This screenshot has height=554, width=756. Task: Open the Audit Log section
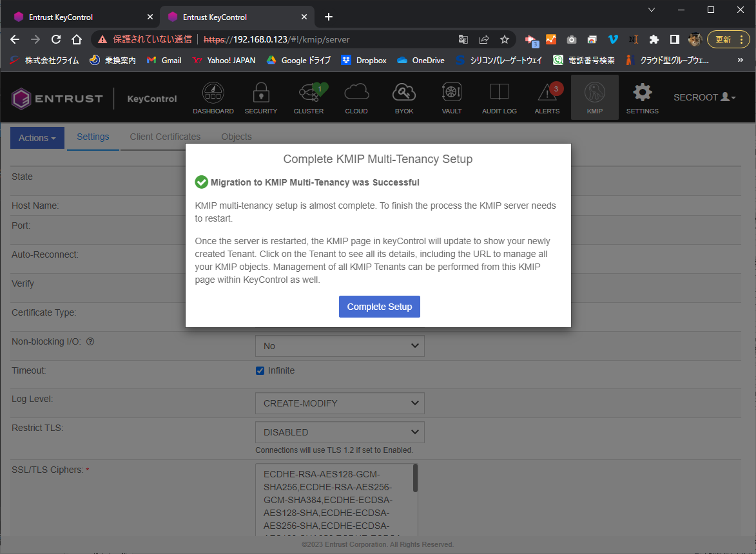pos(499,98)
